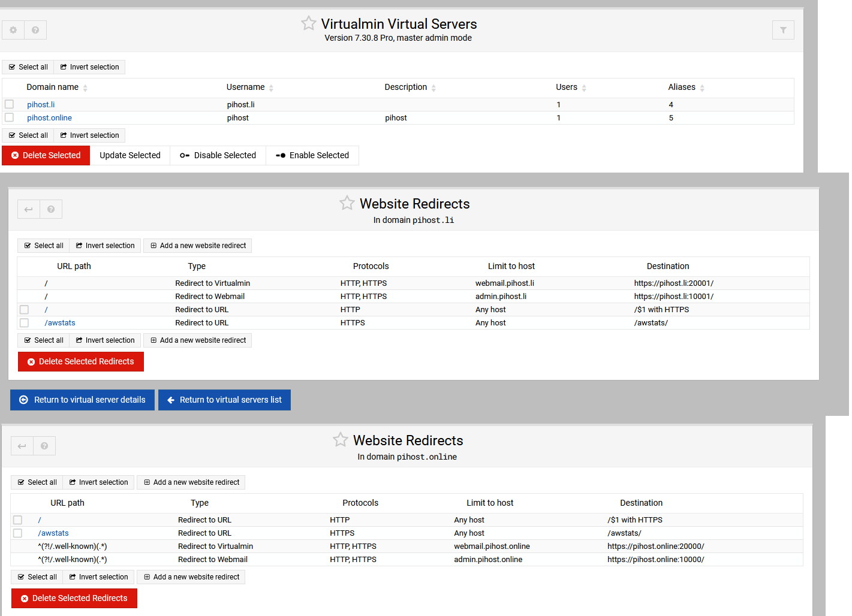The height and width of the screenshot is (616, 852).
Task: Click https://pihost.online:10000/ destination cell
Action: (x=656, y=560)
